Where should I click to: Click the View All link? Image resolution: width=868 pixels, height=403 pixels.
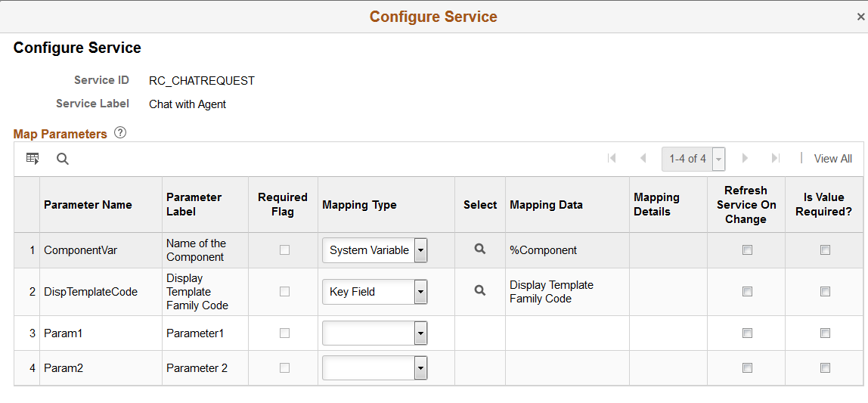(832, 159)
